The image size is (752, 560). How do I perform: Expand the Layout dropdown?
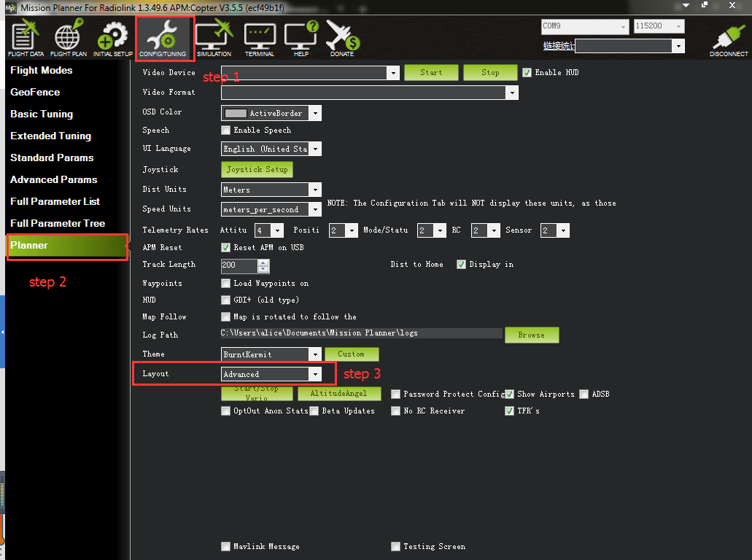coord(314,374)
